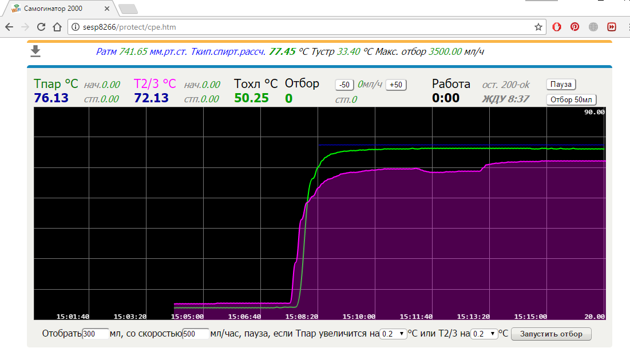
Task: Open the red Opera-style extension icon
Action: [x=557, y=27]
